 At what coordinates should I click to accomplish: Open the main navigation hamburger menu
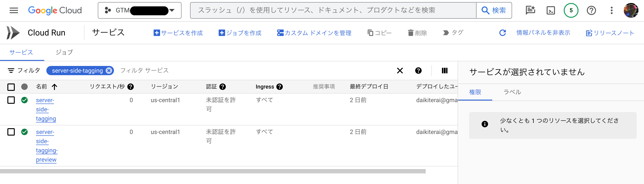tap(14, 11)
